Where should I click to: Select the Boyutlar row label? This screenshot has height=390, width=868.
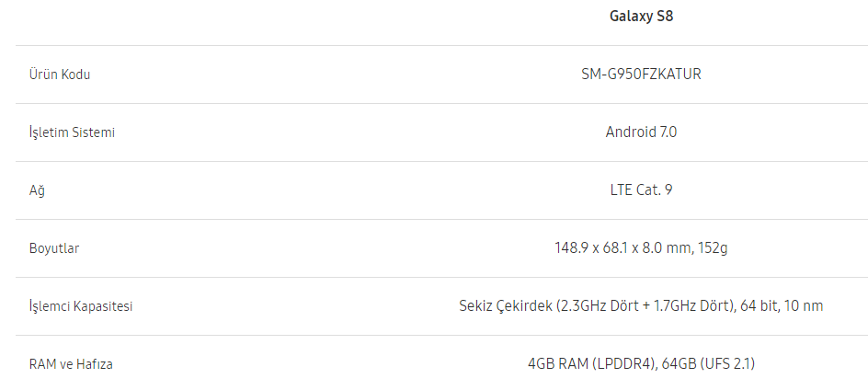[x=54, y=248]
